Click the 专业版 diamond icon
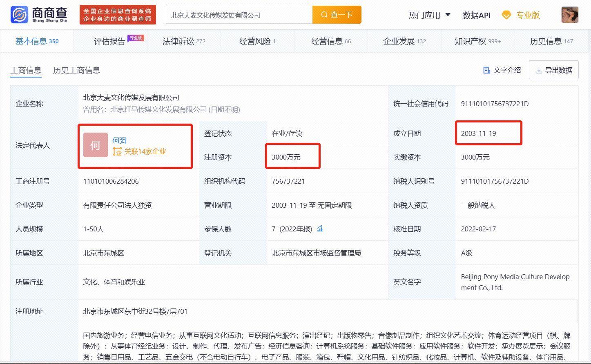 coord(506,15)
